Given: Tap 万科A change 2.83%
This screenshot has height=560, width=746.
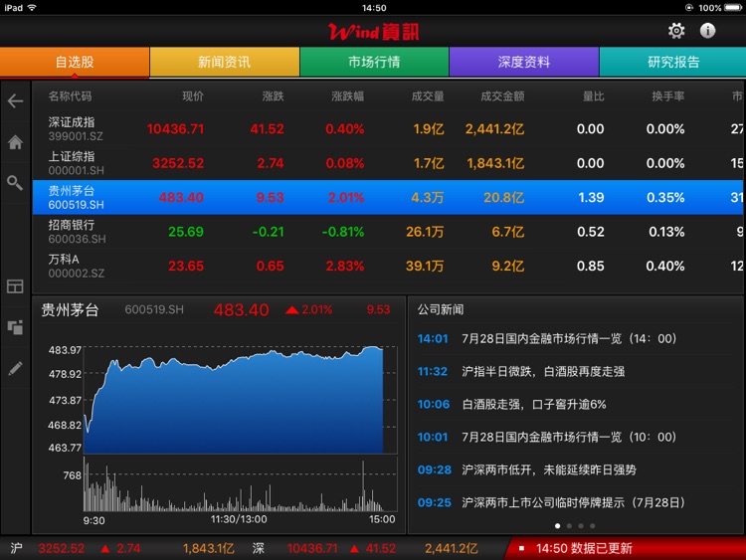Looking at the screenshot, I should 345,266.
